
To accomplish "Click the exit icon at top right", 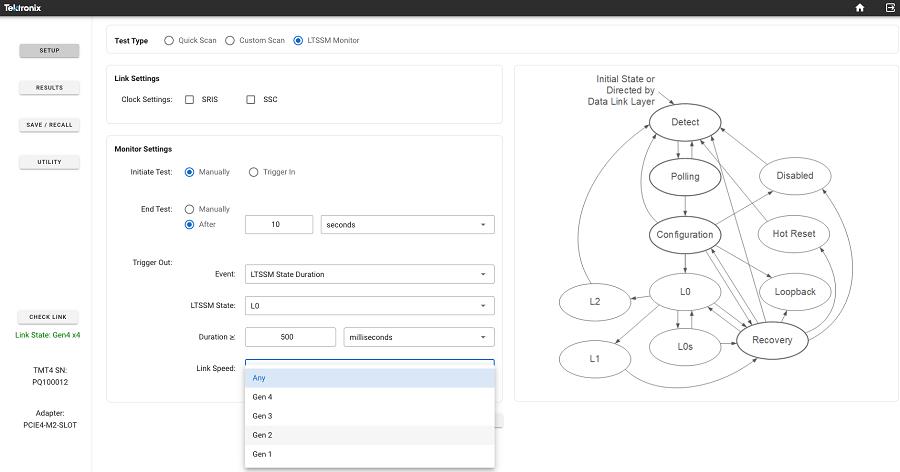I will (889, 8).
